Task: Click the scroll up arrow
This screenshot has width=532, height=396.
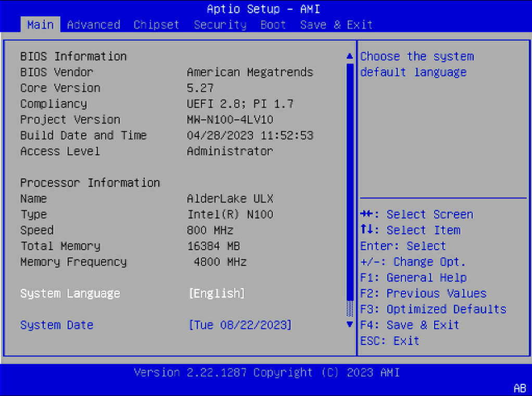Action: (x=350, y=56)
